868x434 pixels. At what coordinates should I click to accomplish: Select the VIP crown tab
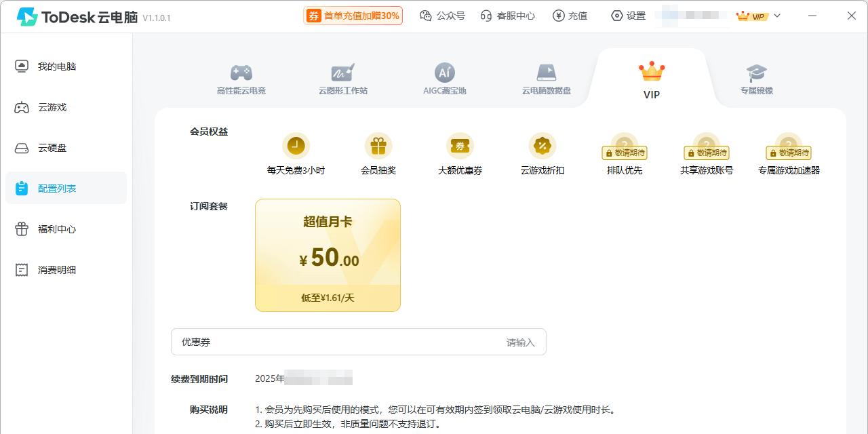point(652,81)
